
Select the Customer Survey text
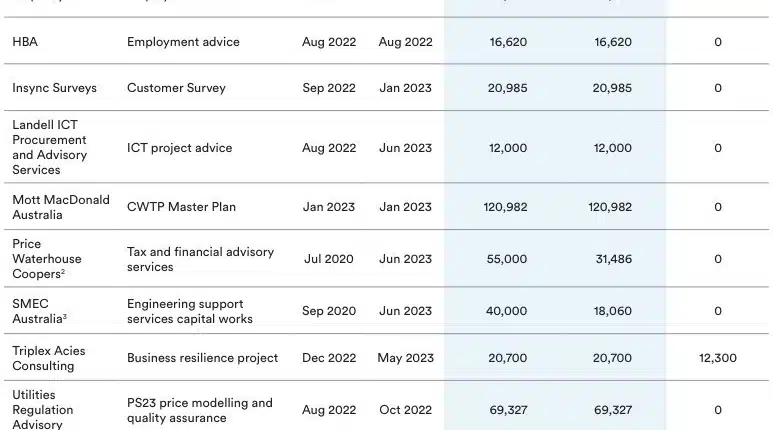tap(176, 88)
